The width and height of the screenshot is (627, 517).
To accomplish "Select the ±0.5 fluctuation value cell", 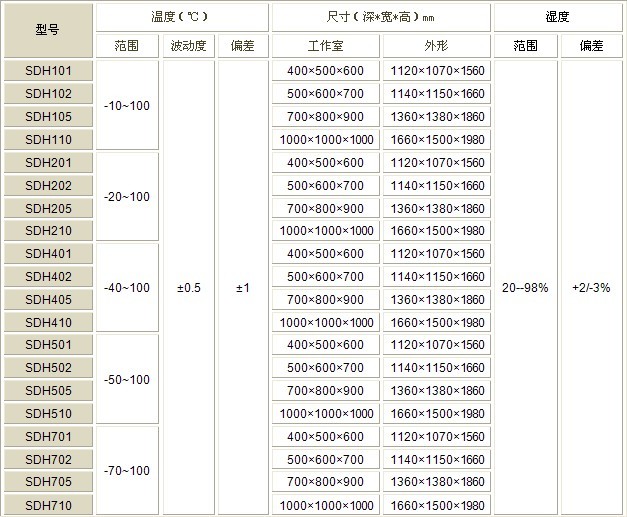I will [x=188, y=288].
